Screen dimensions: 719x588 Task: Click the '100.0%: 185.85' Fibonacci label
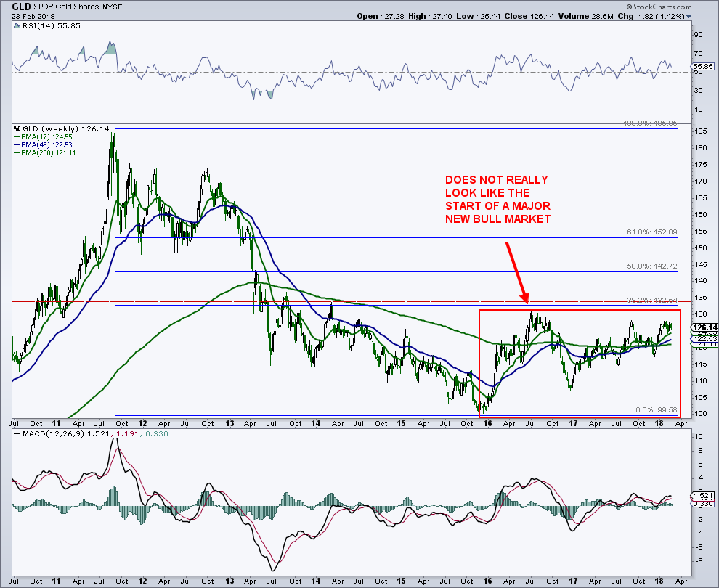click(x=650, y=123)
